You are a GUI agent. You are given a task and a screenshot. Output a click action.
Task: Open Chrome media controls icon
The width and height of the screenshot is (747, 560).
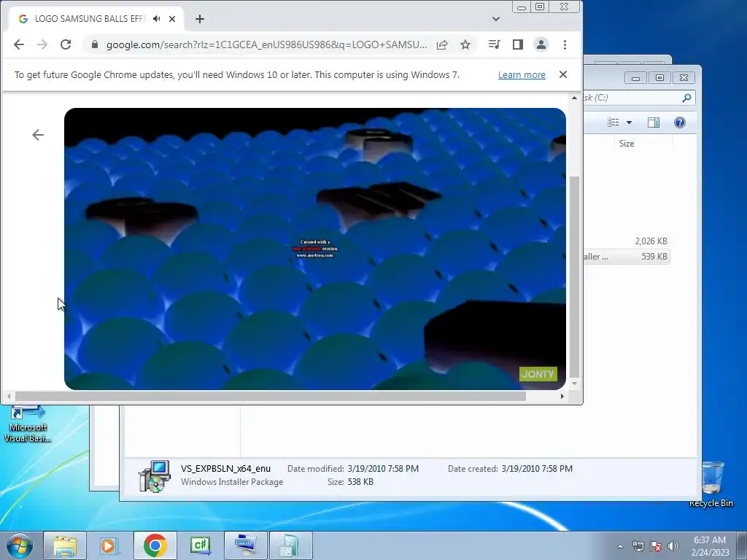click(x=494, y=44)
